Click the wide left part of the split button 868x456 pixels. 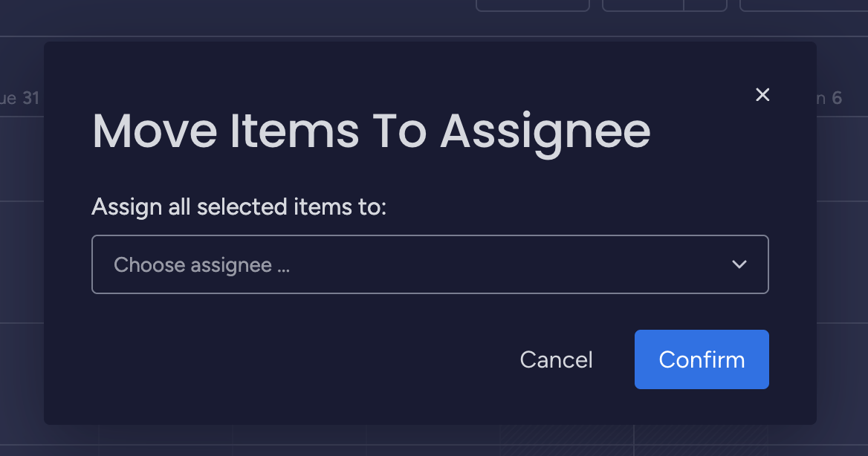[642, 5]
